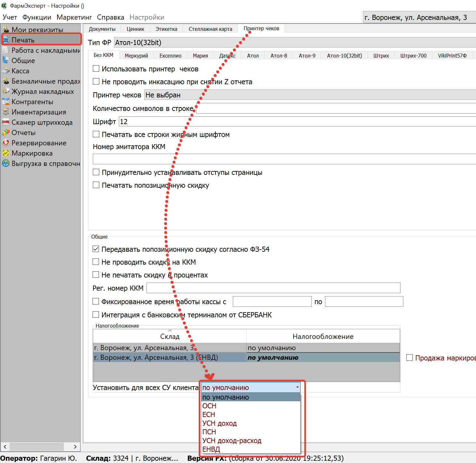
Task: Click the Рег. номер ККМ input field
Action: point(273,288)
